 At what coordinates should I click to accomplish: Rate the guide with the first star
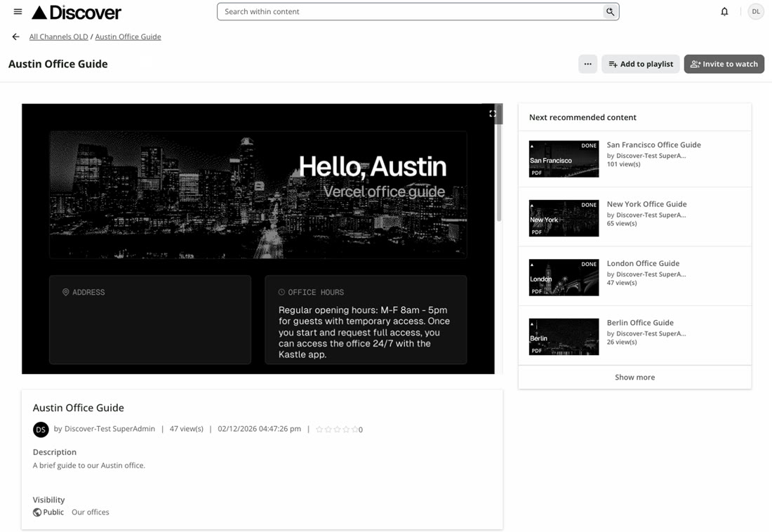(x=319, y=430)
